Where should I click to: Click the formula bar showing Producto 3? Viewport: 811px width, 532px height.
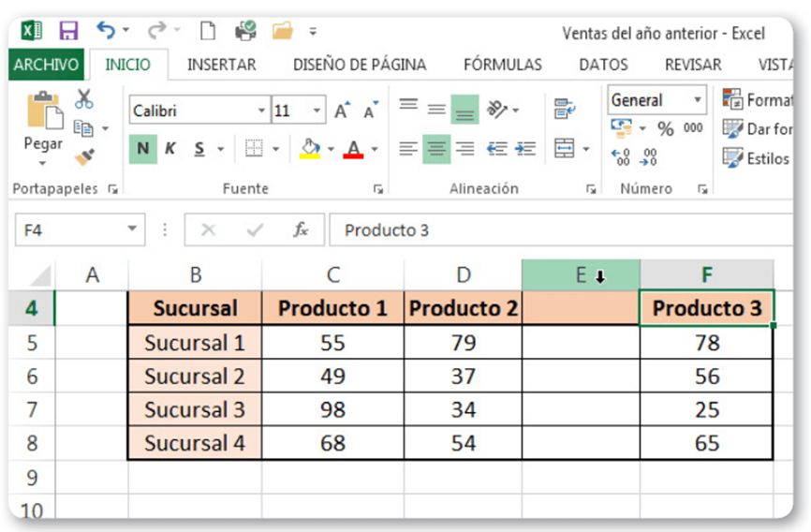click(x=561, y=229)
